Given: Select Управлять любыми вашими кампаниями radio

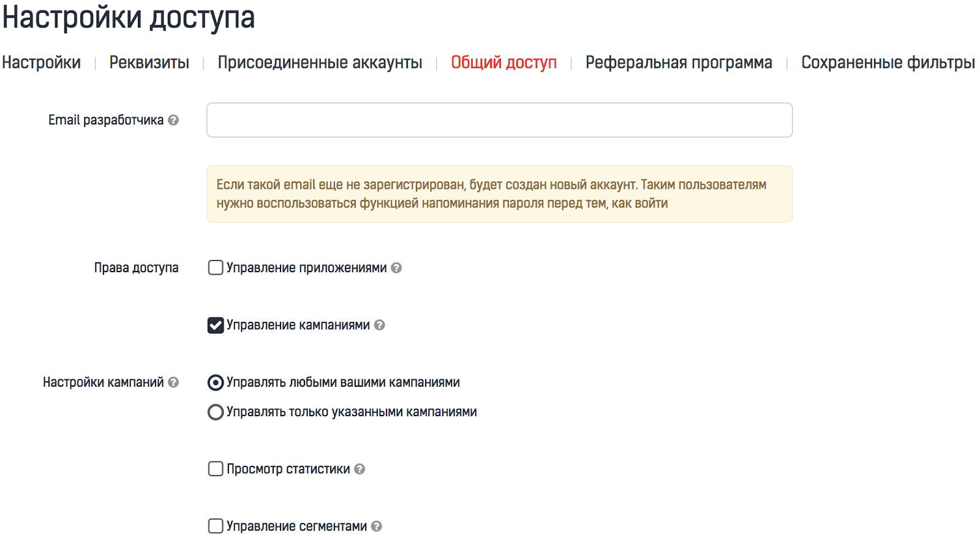Looking at the screenshot, I should [x=216, y=382].
